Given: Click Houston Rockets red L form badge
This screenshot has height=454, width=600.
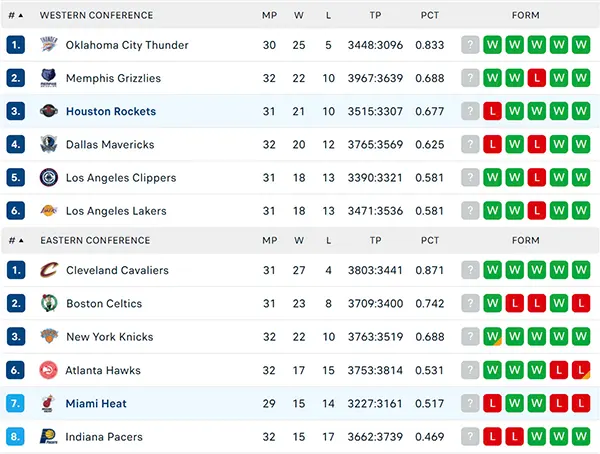Looking at the screenshot, I should 492,111.
